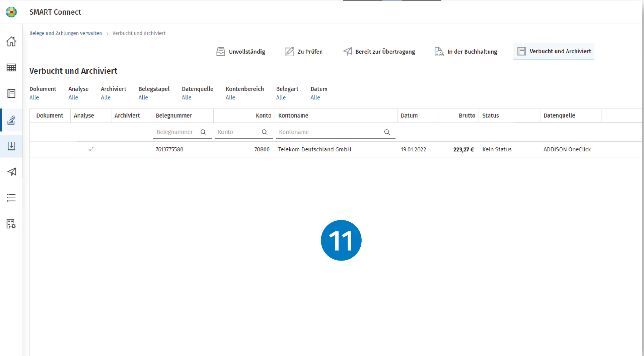Click the search icon in Kontoname filter
This screenshot has width=644, height=356.
[x=387, y=132]
